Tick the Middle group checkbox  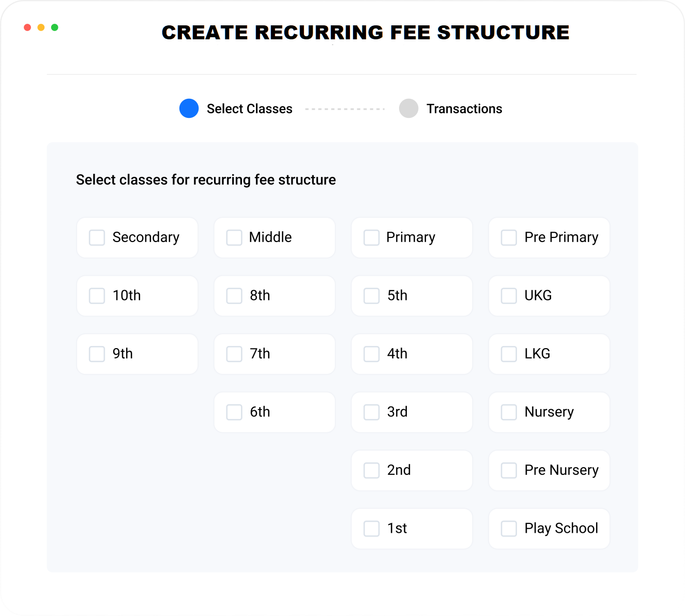pyautogui.click(x=234, y=237)
